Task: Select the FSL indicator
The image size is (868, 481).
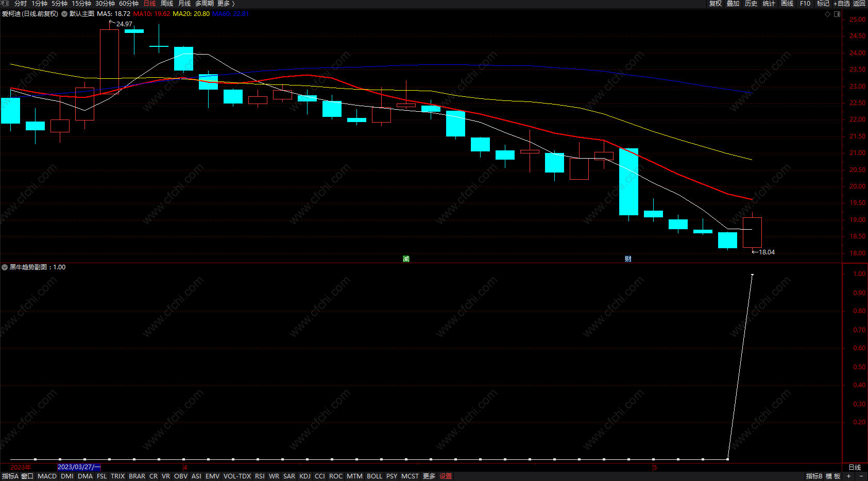Action: pyautogui.click(x=102, y=476)
